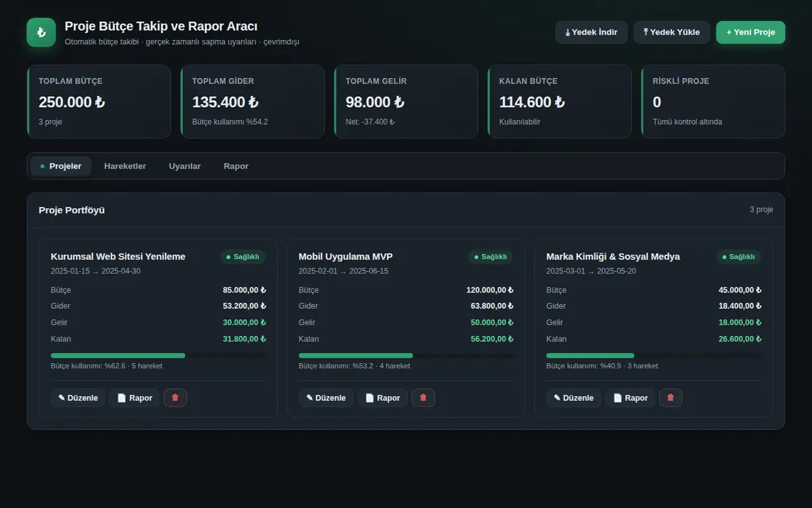The height and width of the screenshot is (508, 812).
Task: Click the 26.600,00 ₺ remaining value
Action: point(740,339)
